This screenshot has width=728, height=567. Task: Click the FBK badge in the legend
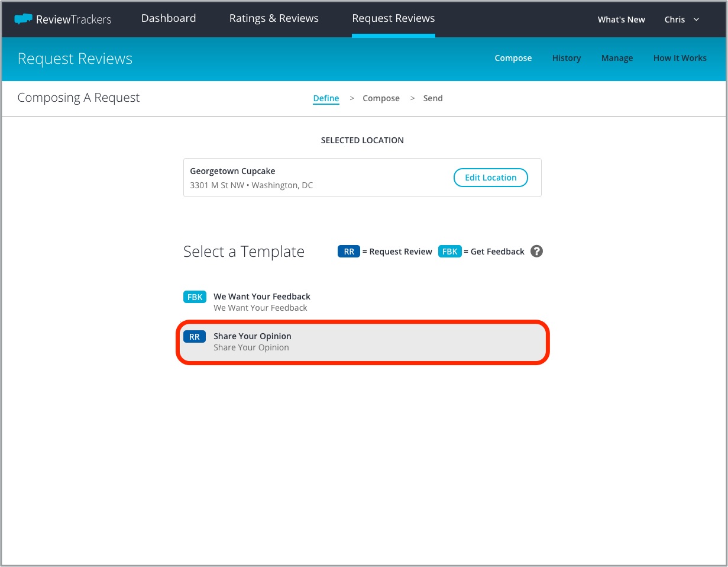[449, 252]
